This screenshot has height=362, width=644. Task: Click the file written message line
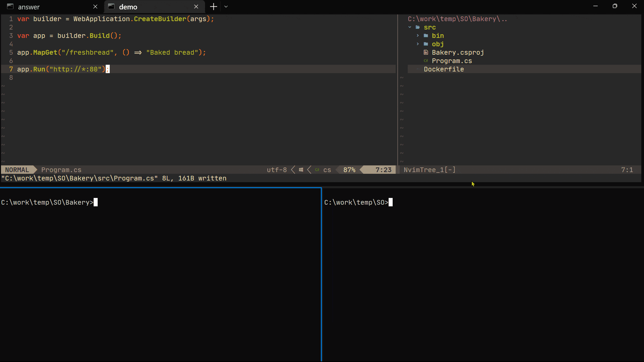pyautogui.click(x=114, y=178)
